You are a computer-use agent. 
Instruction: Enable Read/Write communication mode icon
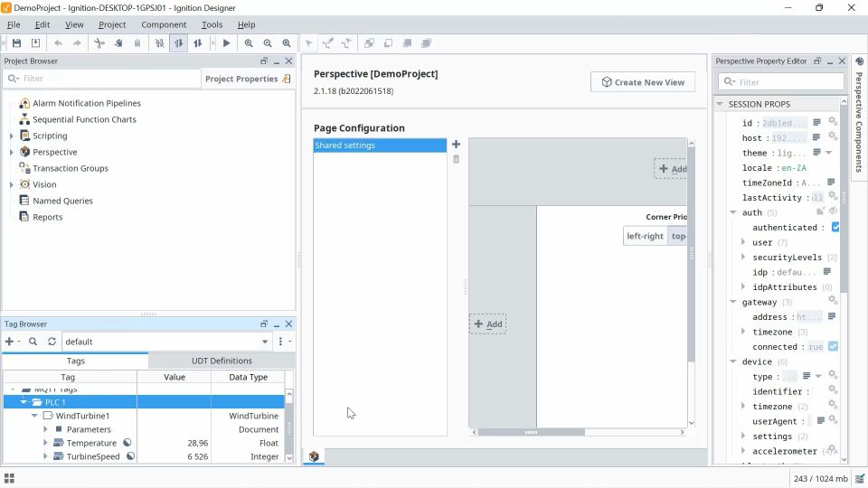click(x=198, y=43)
